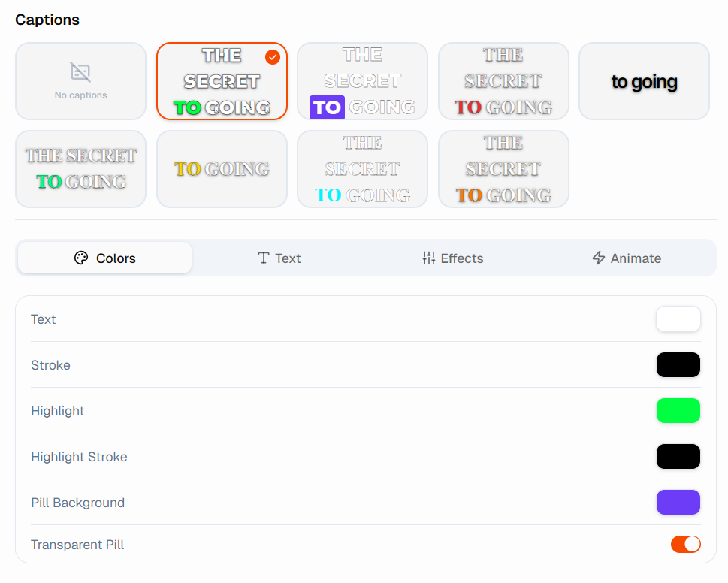Viewport: 728px width, 583px height.
Task: Select the yellow TO GOING caption style
Action: click(x=222, y=169)
